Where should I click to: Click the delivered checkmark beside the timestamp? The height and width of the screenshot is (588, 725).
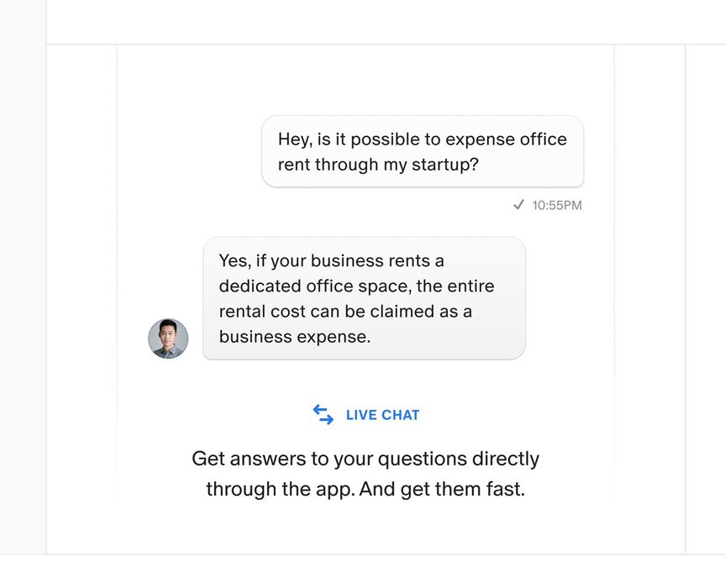point(519,204)
